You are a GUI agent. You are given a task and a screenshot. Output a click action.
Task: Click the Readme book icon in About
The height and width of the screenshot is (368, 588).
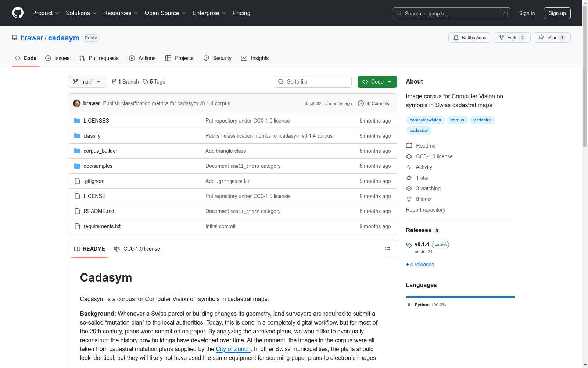click(409, 146)
